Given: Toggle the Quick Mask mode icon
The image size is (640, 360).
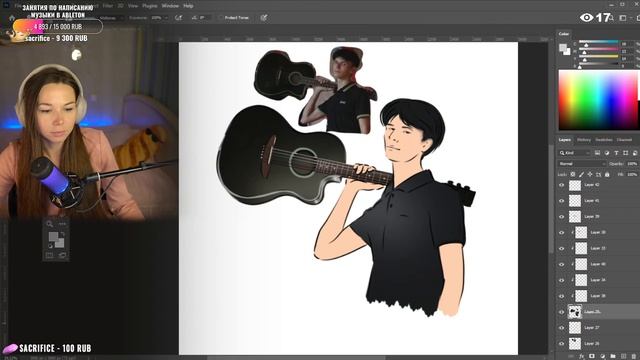Looking at the screenshot, I should (50, 256).
